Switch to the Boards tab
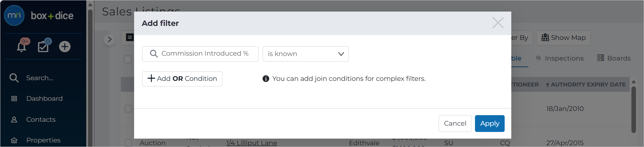 coord(614,58)
